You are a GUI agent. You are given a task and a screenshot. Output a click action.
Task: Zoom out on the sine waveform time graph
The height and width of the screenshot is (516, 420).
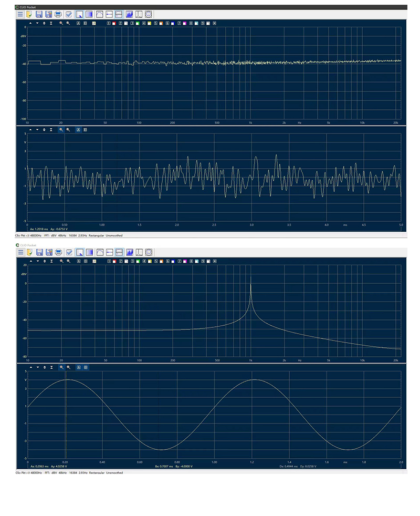coord(68,367)
